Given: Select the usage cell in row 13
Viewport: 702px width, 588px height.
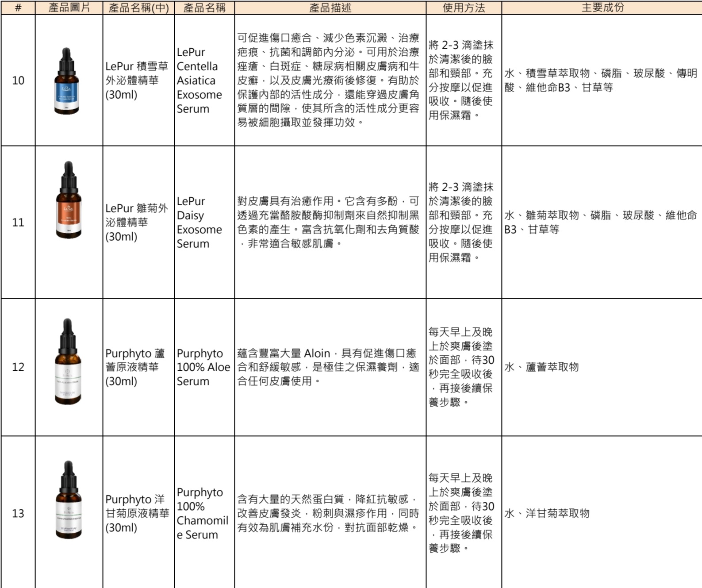Looking at the screenshot, I should click(464, 512).
